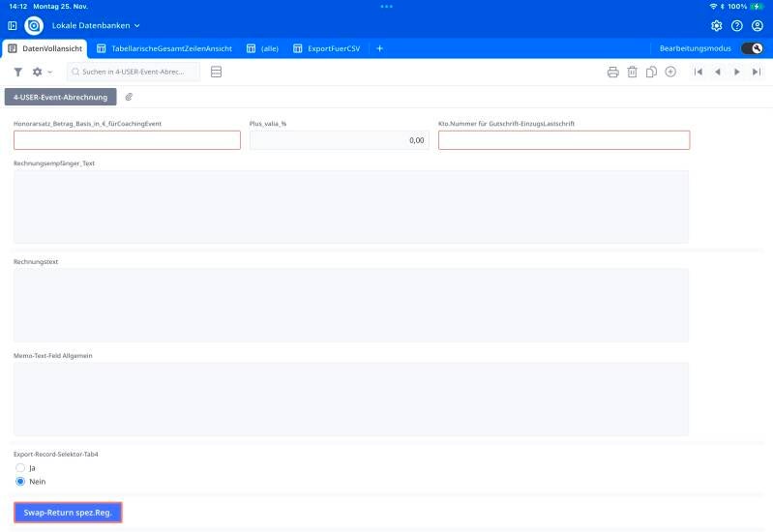Add a new record with plus-circle icon

click(670, 72)
